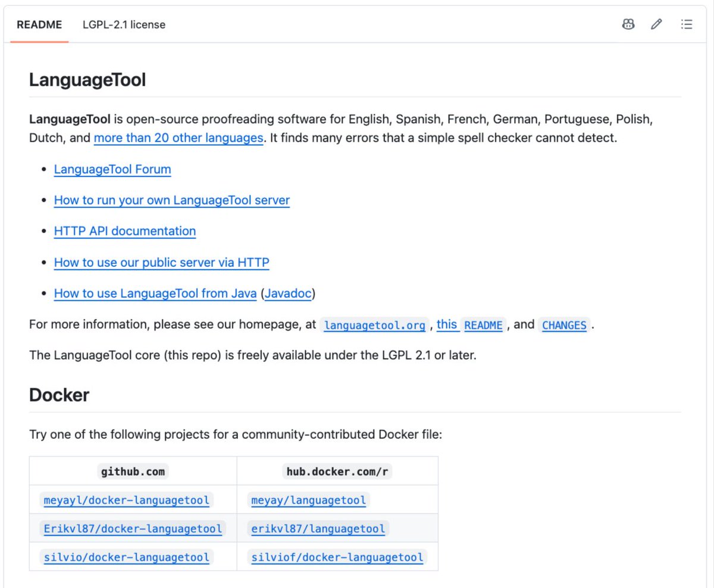Click the pencil edit file icon
The image size is (714, 588).
click(656, 24)
